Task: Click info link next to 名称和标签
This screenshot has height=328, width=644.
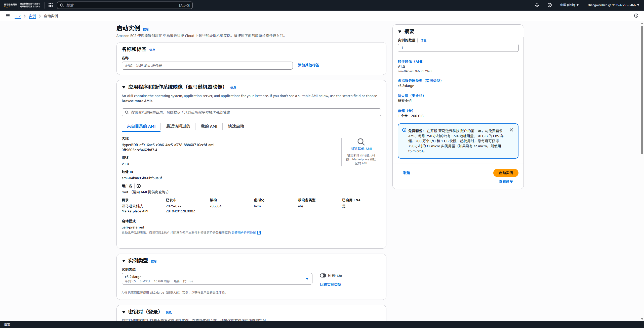Action: [x=152, y=50]
